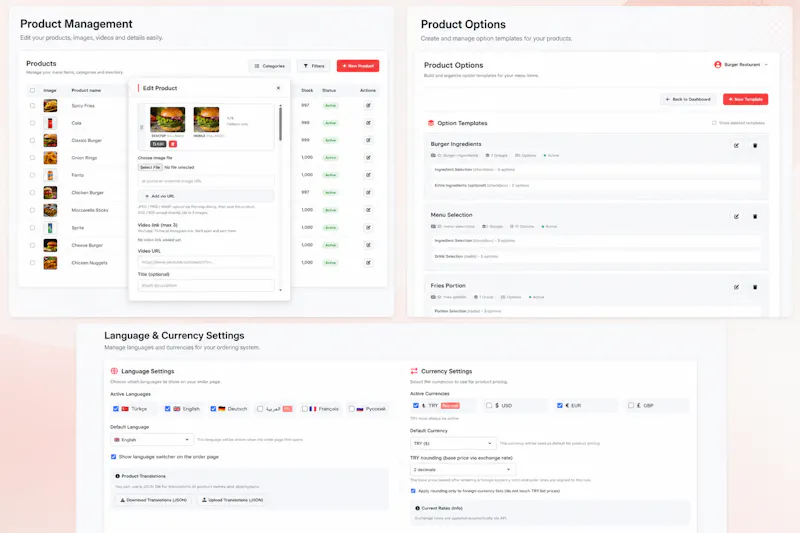Screen dimensions: 800x533
Task: Edit the Fanta product row
Action: click(368, 175)
